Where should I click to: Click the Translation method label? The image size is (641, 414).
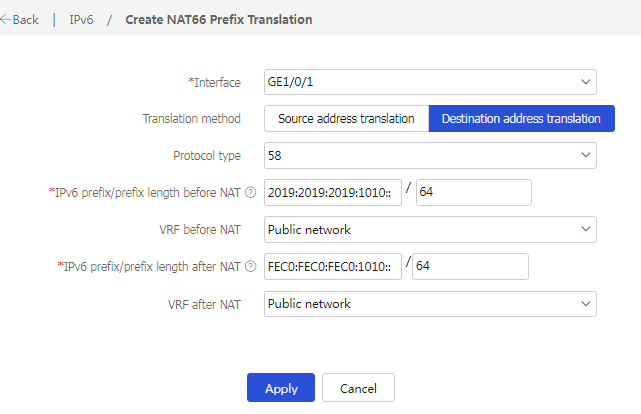(x=191, y=119)
